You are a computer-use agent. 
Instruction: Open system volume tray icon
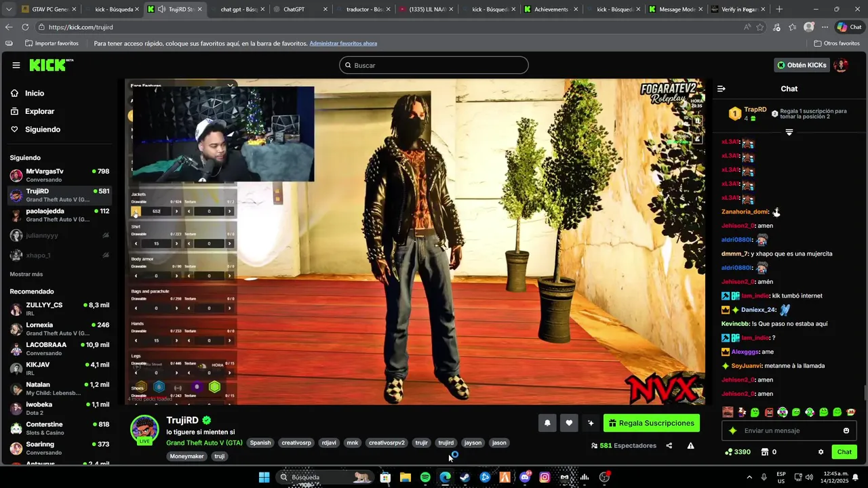(810, 477)
